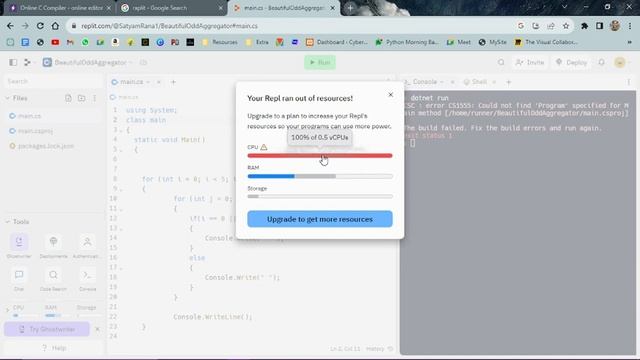This screenshot has width=640, height=360.
Task: Click Try Ghostwriter button
Action: [x=47, y=329]
